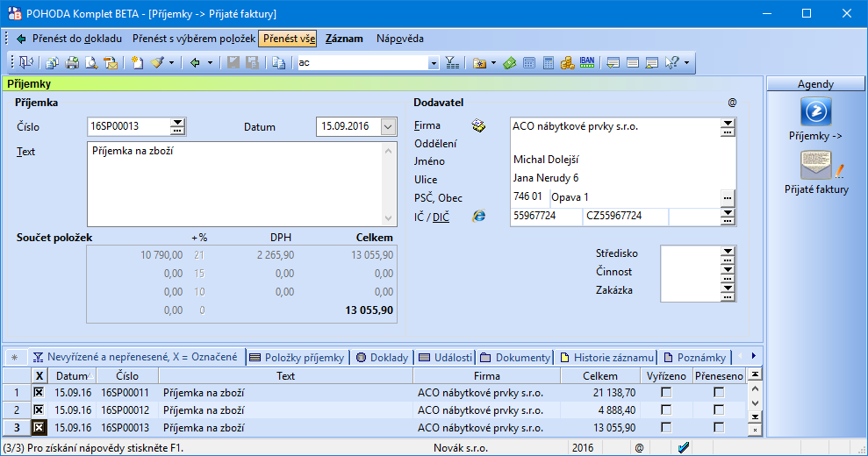Open the Datum calendar dropdown
The width and height of the screenshot is (868, 456).
point(389,127)
